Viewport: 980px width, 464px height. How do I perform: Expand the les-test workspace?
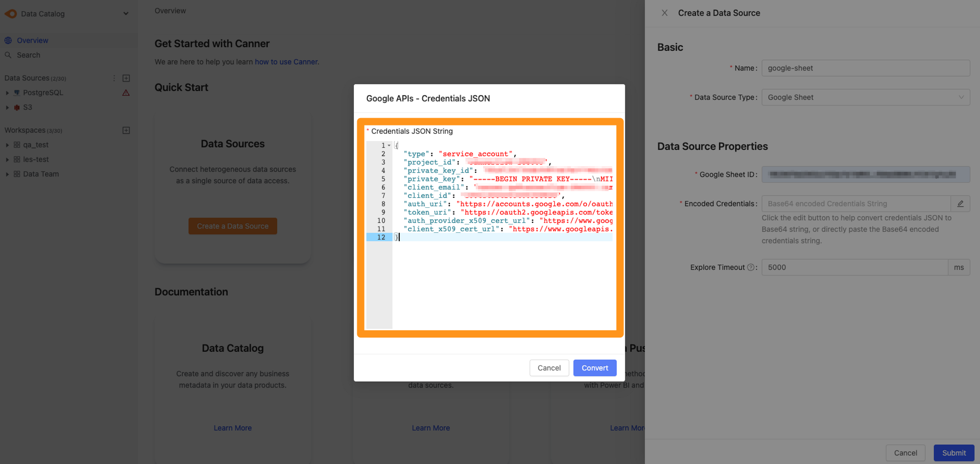pos(7,160)
